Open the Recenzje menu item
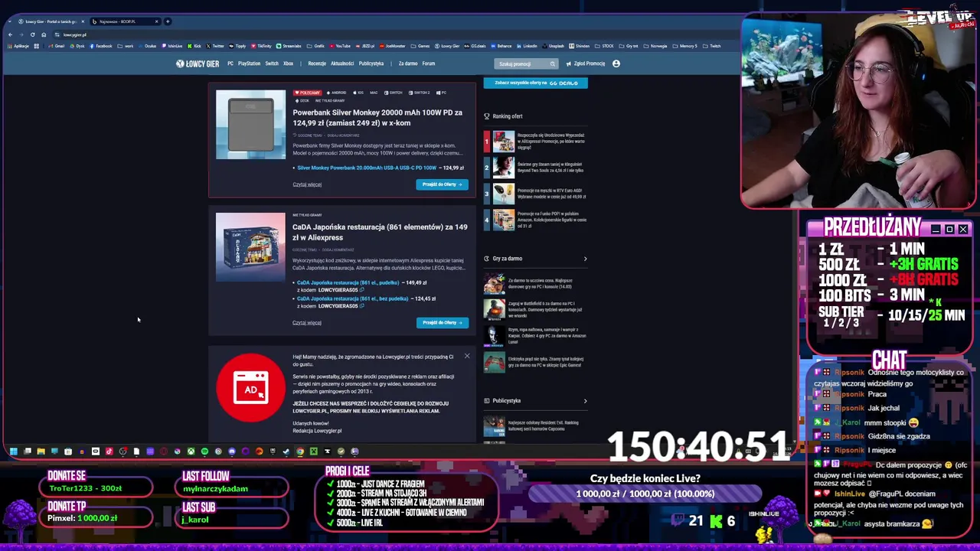This screenshot has height=551, width=980. pos(317,64)
